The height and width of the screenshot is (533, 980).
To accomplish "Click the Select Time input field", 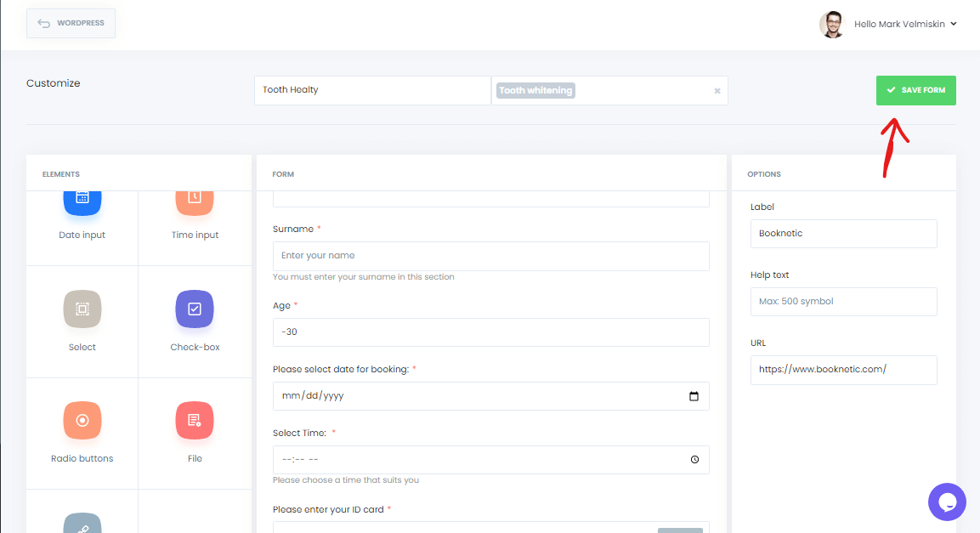I will coord(490,460).
